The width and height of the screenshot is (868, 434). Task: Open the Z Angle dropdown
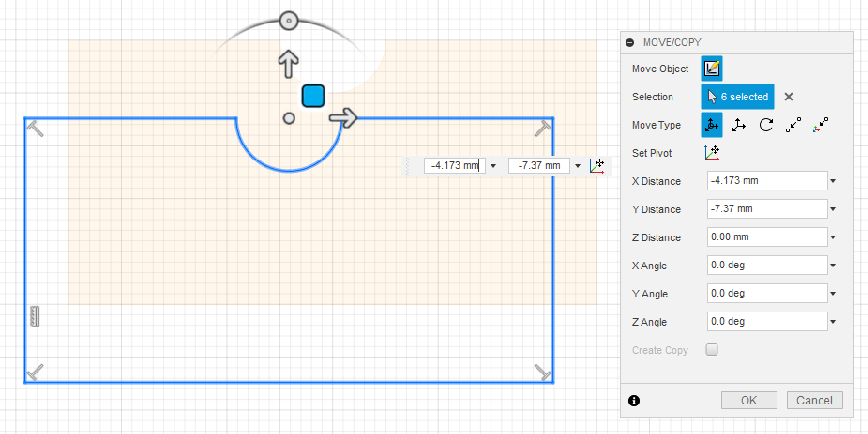[x=832, y=321]
